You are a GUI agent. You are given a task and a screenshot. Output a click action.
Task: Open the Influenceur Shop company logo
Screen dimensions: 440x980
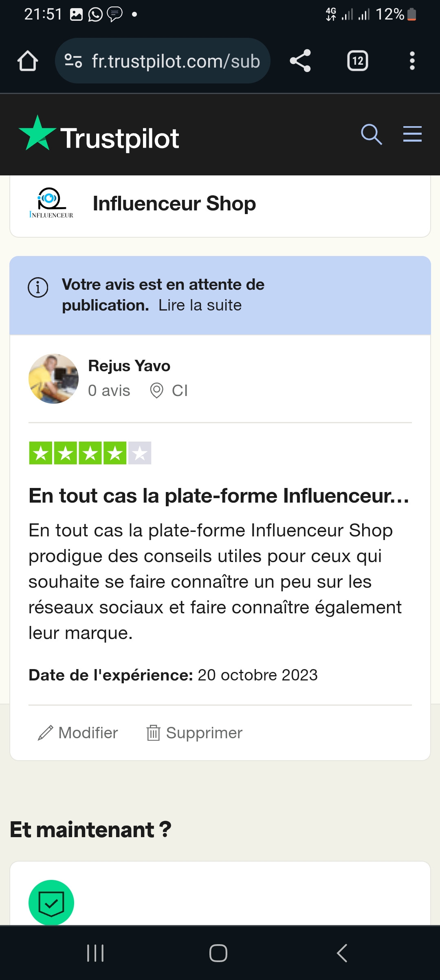[x=51, y=203]
